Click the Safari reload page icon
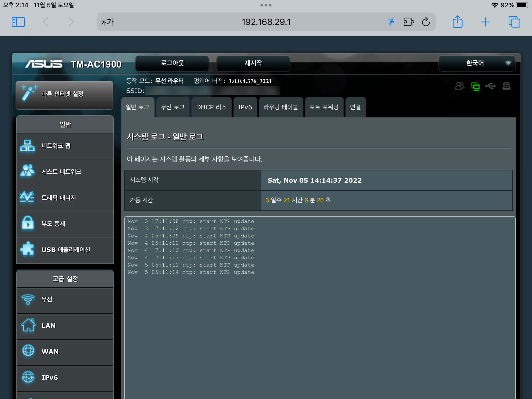 (426, 22)
